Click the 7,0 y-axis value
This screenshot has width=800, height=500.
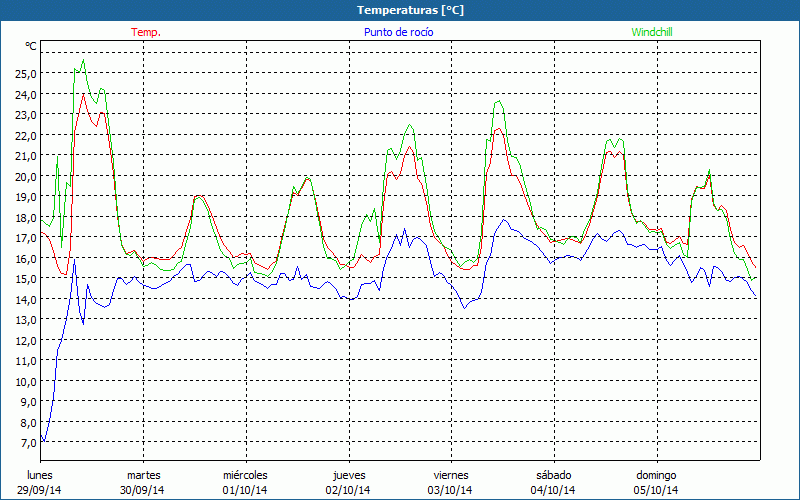(29, 443)
